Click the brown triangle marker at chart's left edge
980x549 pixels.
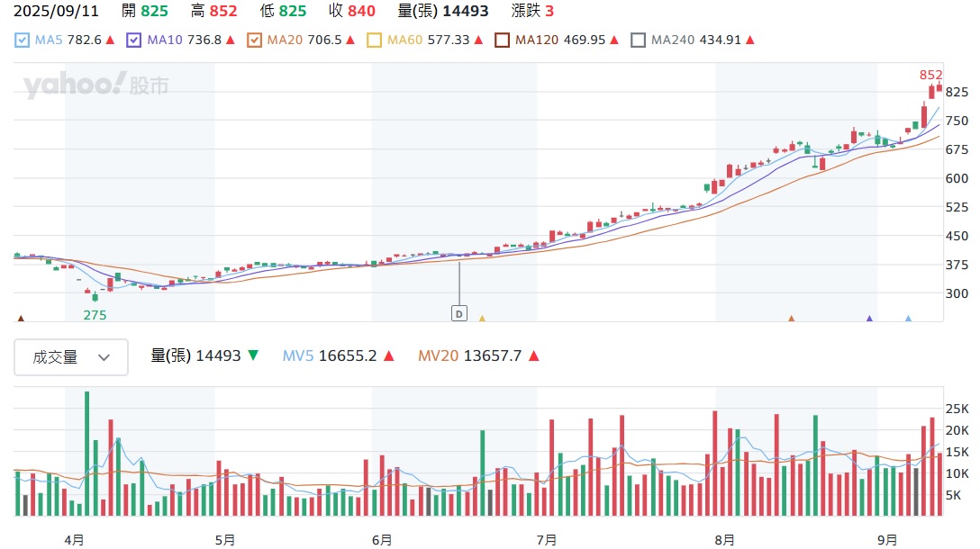[21, 318]
